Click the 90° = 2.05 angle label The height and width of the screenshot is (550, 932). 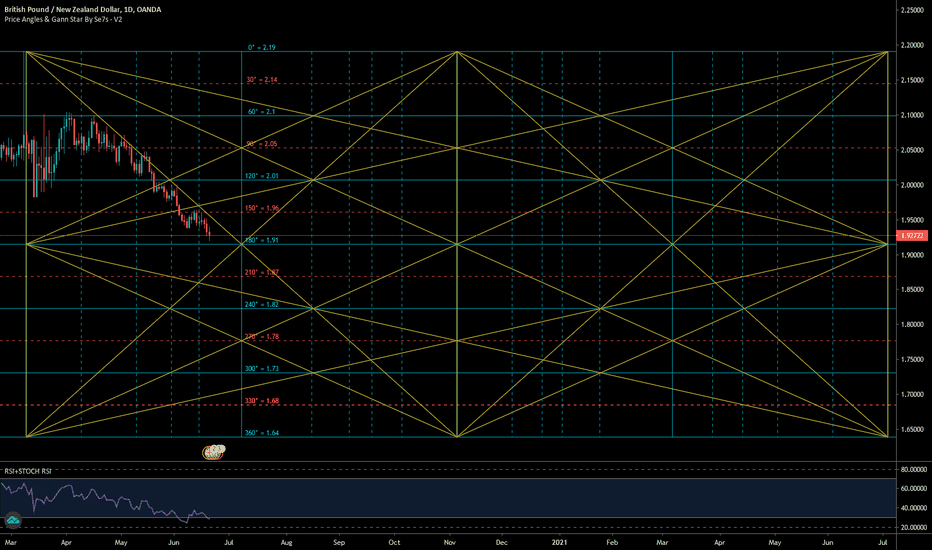pos(262,144)
